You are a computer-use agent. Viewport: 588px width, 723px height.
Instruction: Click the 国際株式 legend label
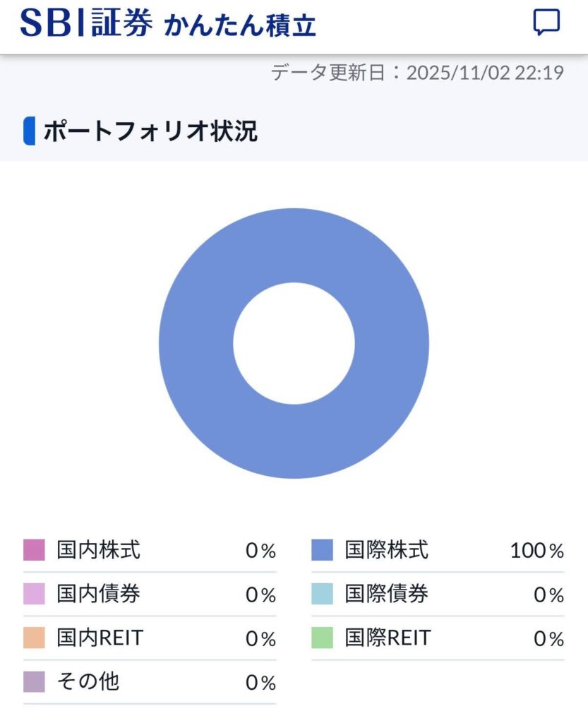point(387,550)
